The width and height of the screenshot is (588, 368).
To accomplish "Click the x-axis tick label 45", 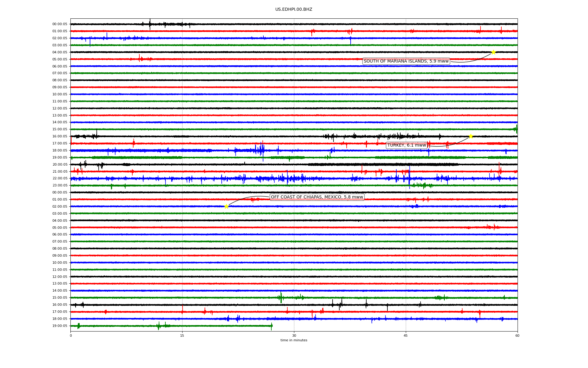I will 406,335.
